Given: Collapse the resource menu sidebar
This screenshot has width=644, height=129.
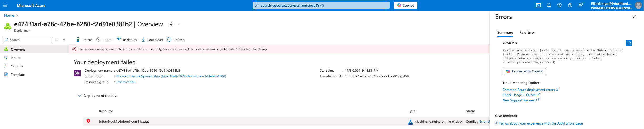Looking at the screenshot, I should click(x=64, y=40).
